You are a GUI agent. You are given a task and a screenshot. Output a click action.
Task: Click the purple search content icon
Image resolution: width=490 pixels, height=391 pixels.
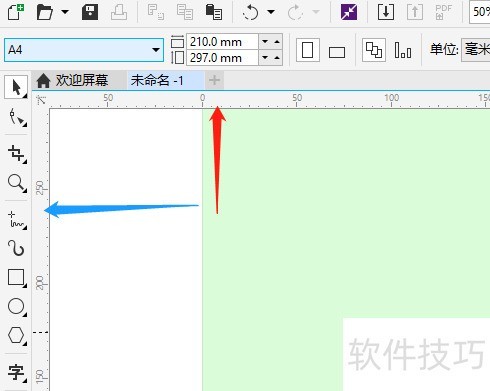(349, 12)
